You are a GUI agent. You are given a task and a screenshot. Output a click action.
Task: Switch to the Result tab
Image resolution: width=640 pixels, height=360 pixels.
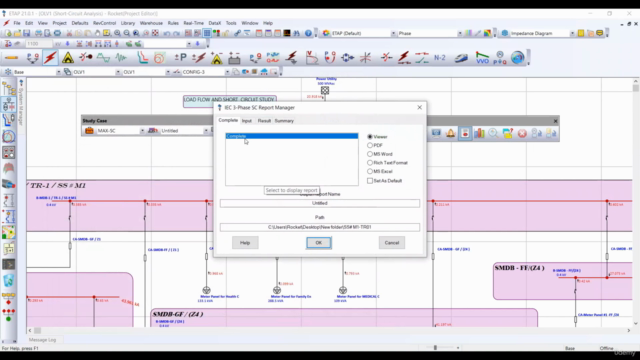[264, 121]
